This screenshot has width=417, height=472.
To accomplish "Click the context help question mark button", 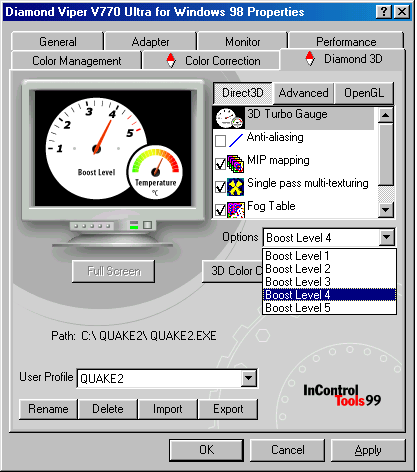I will 383,12.
